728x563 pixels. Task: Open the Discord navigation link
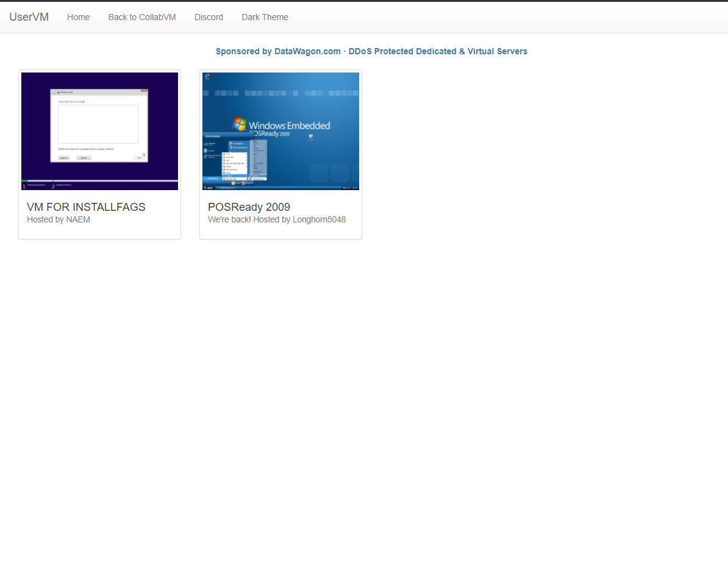click(x=209, y=17)
